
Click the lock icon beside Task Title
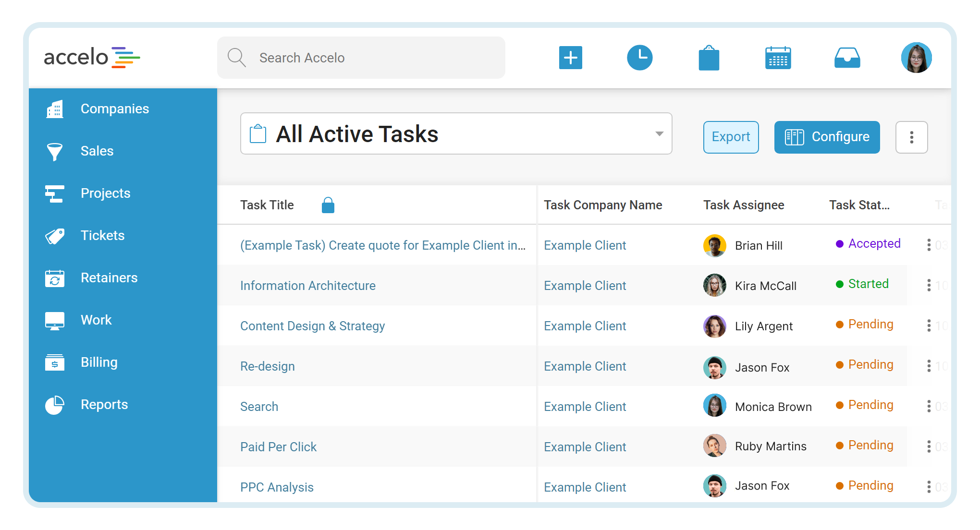coord(328,205)
